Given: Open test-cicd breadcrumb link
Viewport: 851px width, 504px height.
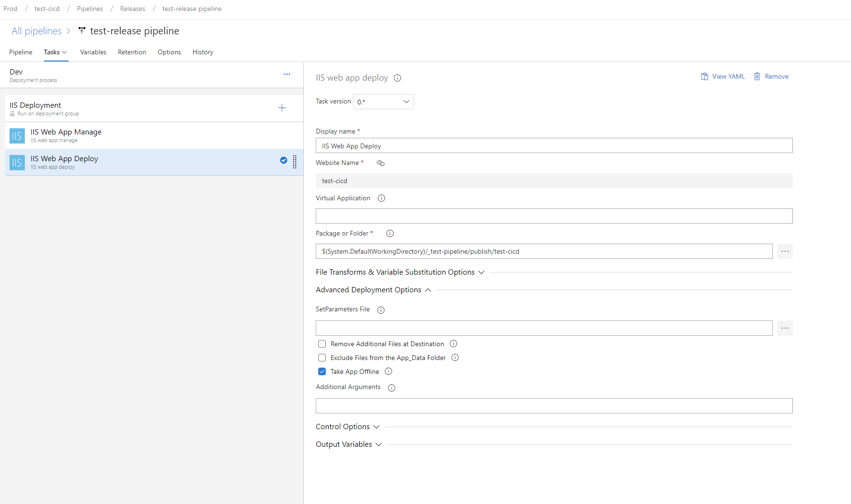Looking at the screenshot, I should click(x=47, y=9).
